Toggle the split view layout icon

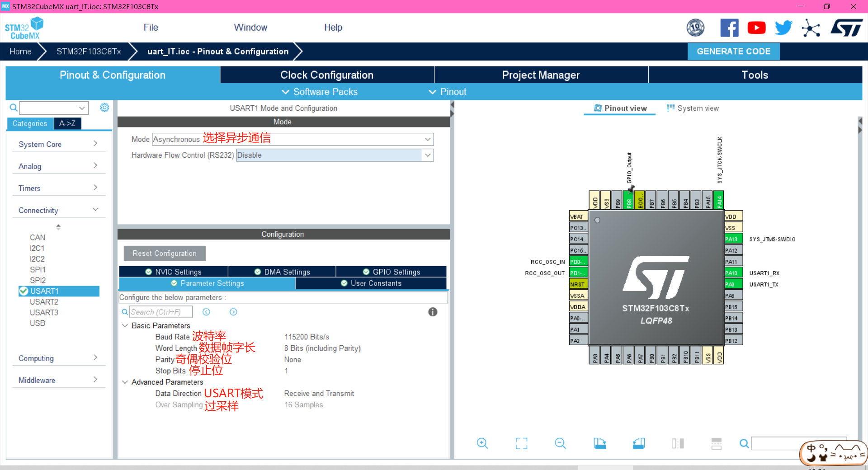click(x=677, y=443)
